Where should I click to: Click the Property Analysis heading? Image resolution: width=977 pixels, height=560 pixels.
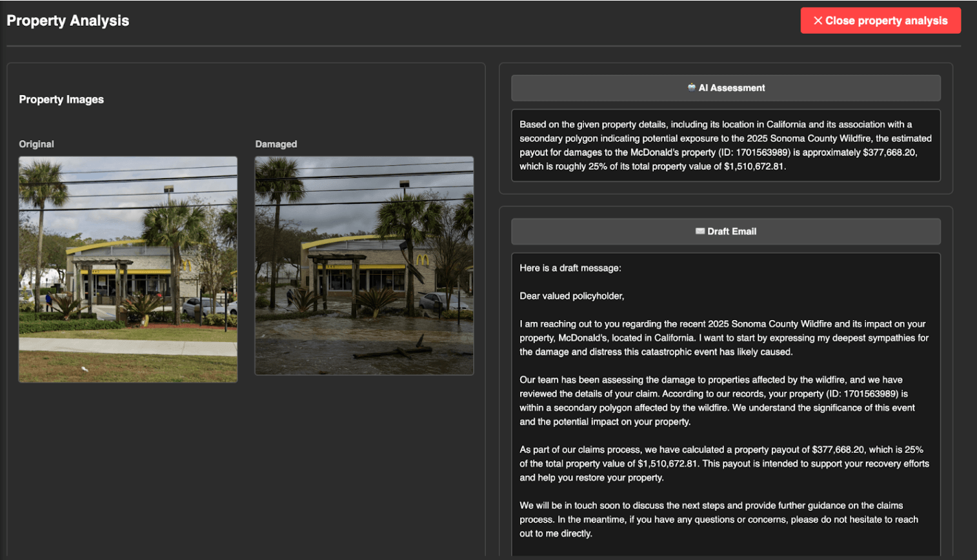tap(68, 21)
